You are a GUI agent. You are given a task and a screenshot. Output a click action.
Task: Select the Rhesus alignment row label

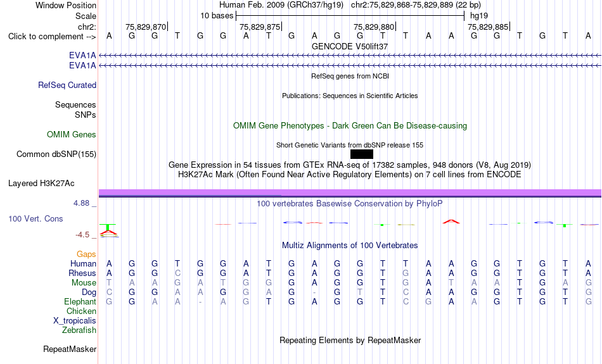click(x=82, y=273)
